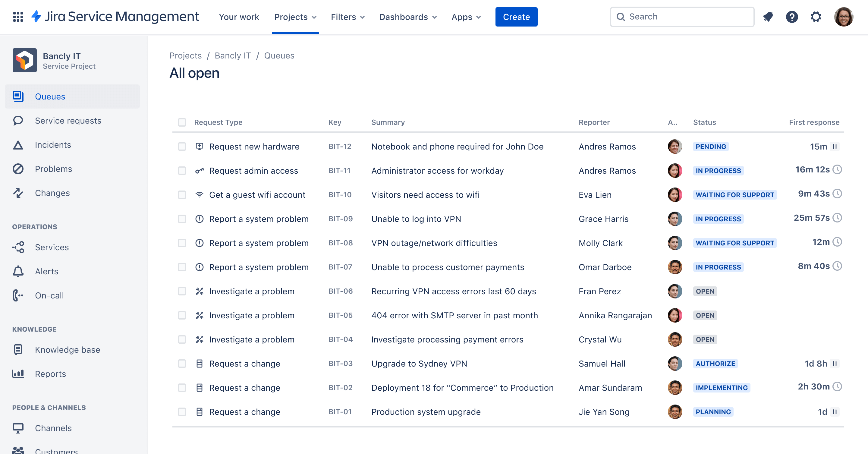868x454 pixels.
Task: Click the notifications bell icon
Action: [x=769, y=17]
